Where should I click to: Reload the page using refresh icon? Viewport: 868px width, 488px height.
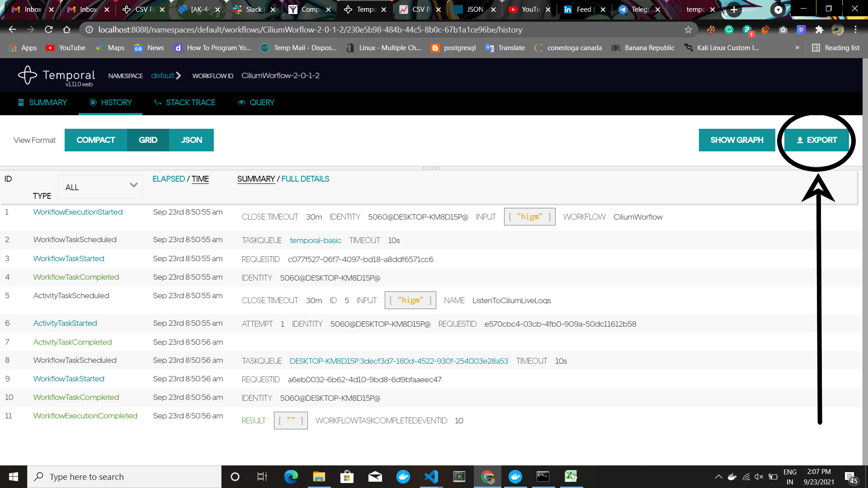click(x=49, y=30)
